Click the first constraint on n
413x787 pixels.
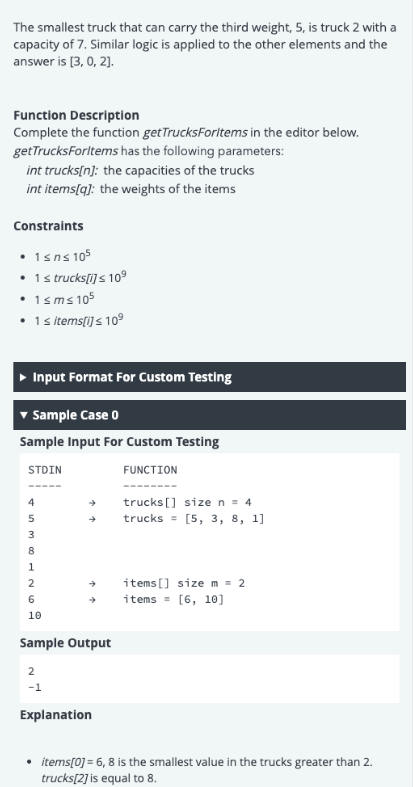[62, 256]
